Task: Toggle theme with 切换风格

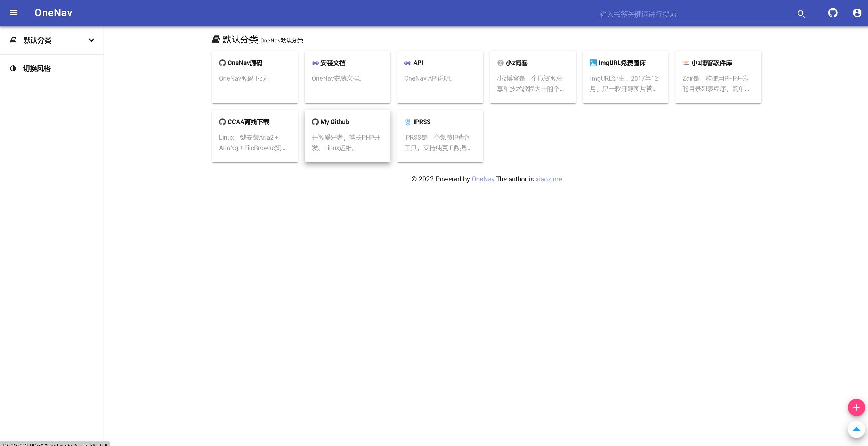Action: click(x=36, y=68)
